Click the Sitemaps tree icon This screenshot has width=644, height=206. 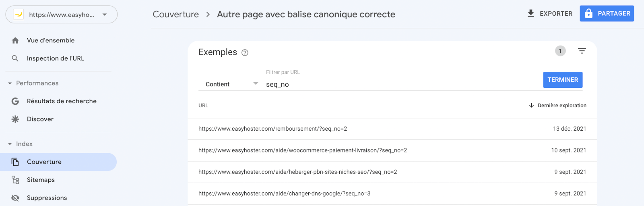point(15,180)
